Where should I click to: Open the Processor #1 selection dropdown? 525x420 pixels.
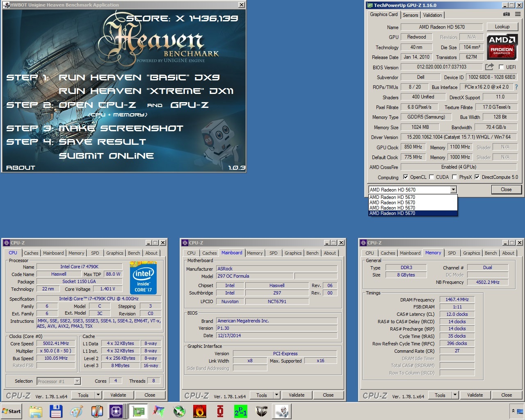click(77, 381)
